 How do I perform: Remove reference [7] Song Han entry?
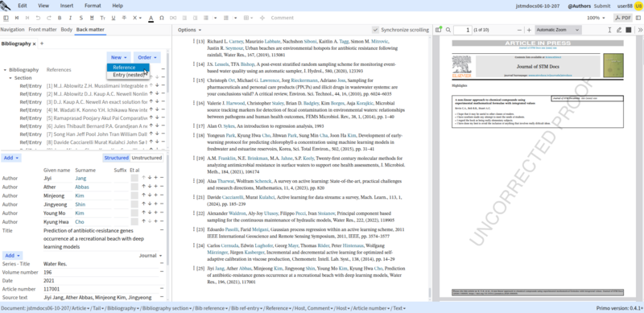pos(163,134)
